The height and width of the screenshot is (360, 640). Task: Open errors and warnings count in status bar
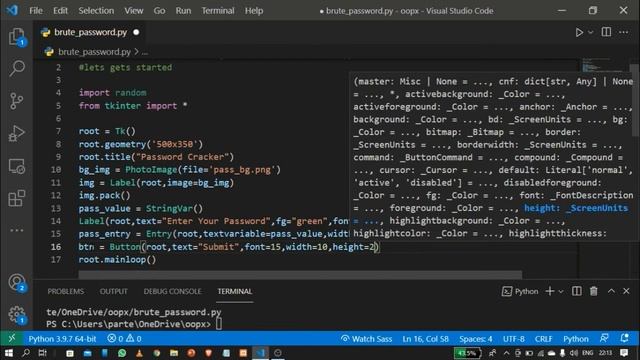pyautogui.click(x=124, y=339)
